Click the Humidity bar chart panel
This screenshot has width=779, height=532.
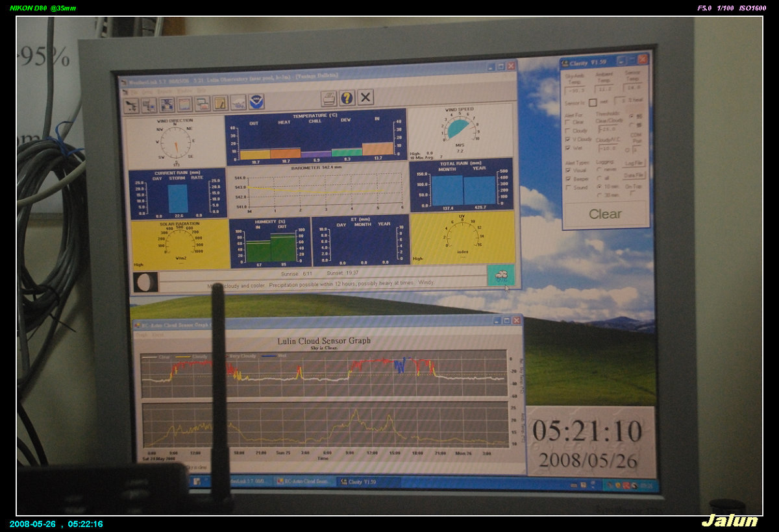point(269,242)
